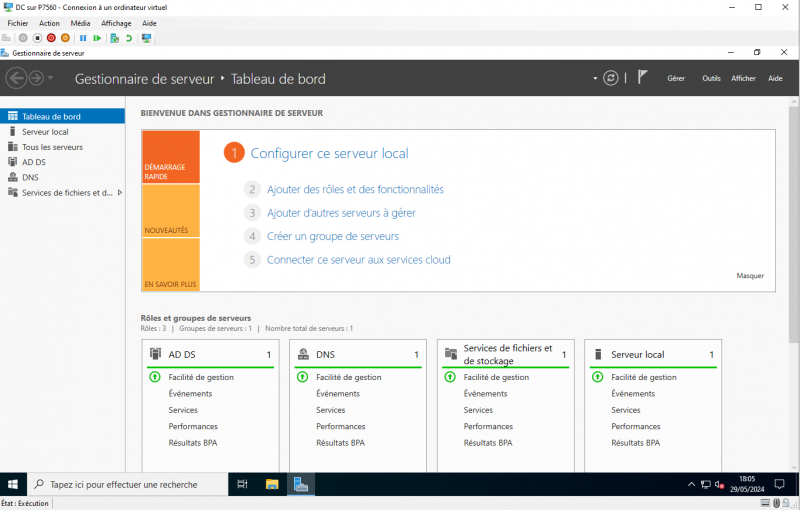Open File Explorer from the taskbar

pyautogui.click(x=272, y=484)
